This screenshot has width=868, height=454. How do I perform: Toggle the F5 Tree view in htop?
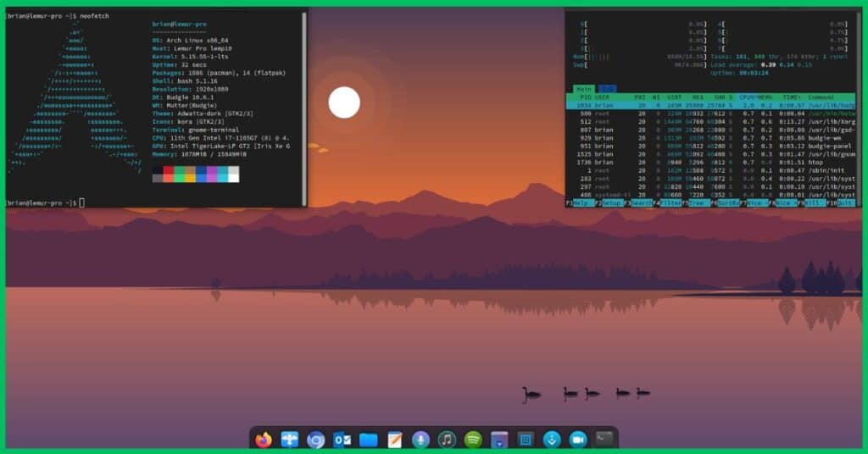click(x=699, y=203)
